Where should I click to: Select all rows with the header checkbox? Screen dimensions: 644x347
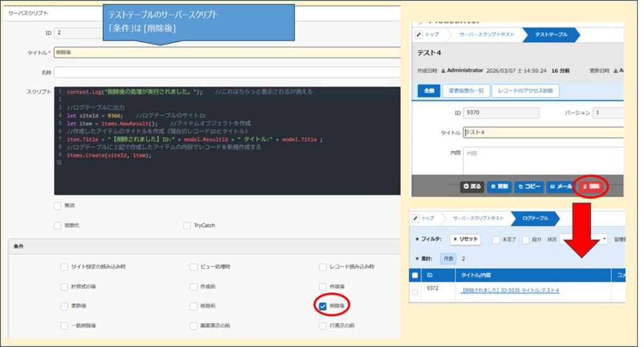414,275
